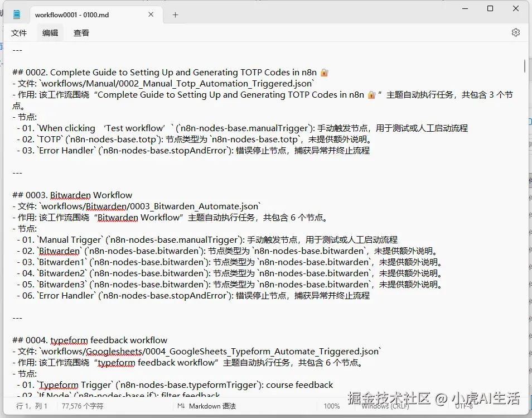
Task: Click the heading '## 0004. typeform feedback workflow'
Action: (x=90, y=340)
